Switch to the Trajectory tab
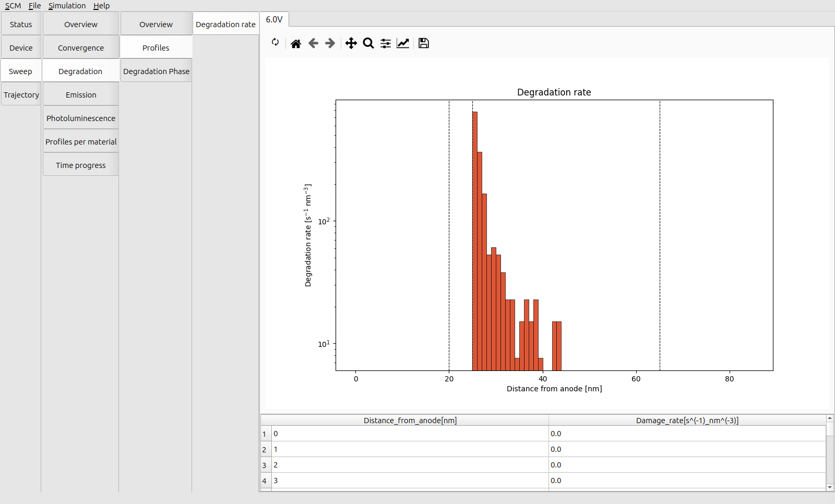This screenshot has height=504, width=835. point(21,94)
